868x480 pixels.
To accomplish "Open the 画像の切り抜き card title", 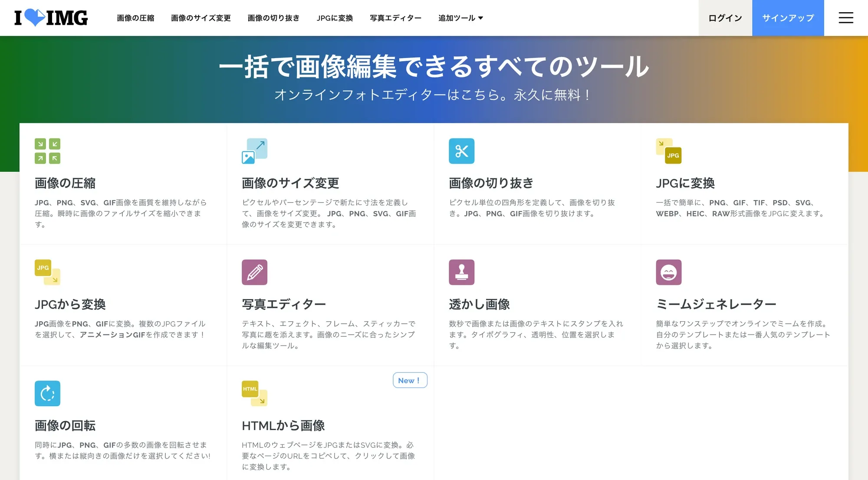I will click(491, 183).
